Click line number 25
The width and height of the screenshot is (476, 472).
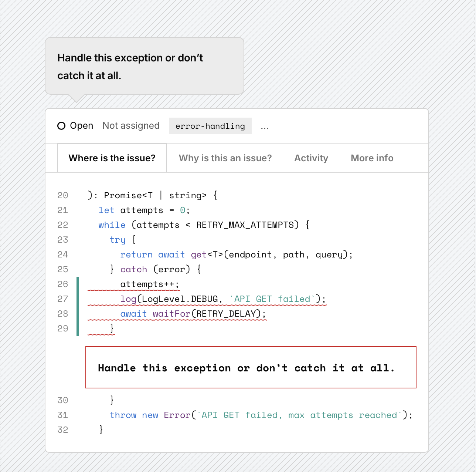(x=63, y=269)
